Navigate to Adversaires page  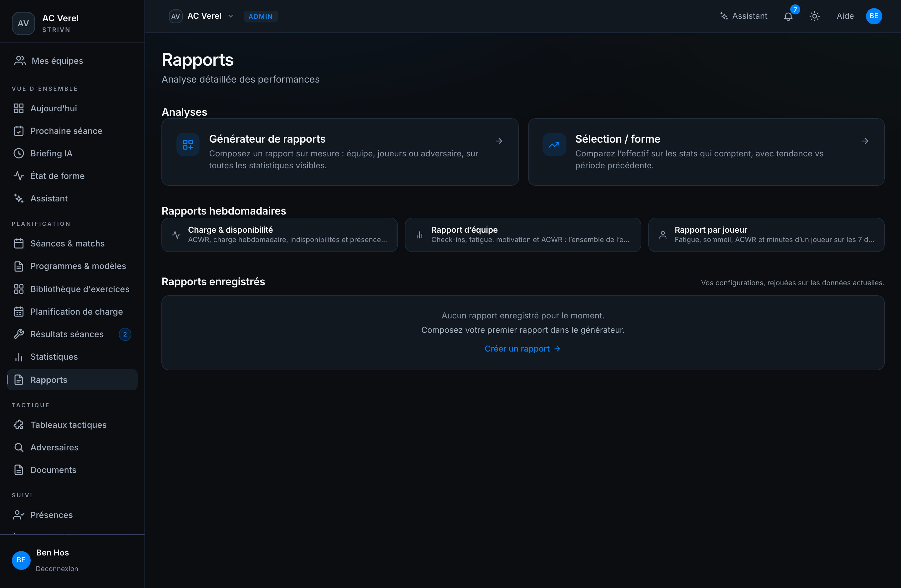coord(72,447)
